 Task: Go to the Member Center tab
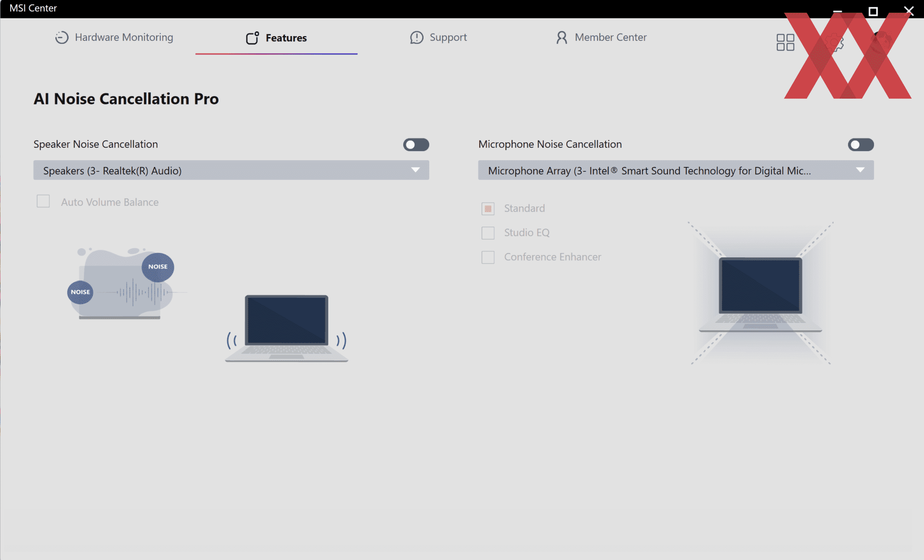tap(601, 38)
